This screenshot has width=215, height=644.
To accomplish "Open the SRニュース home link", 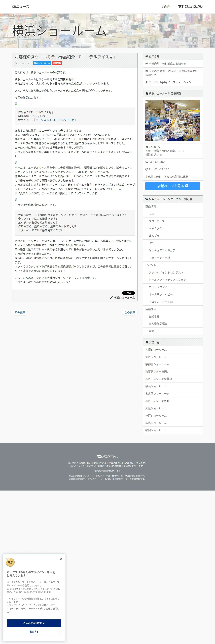I will [x=21, y=7].
